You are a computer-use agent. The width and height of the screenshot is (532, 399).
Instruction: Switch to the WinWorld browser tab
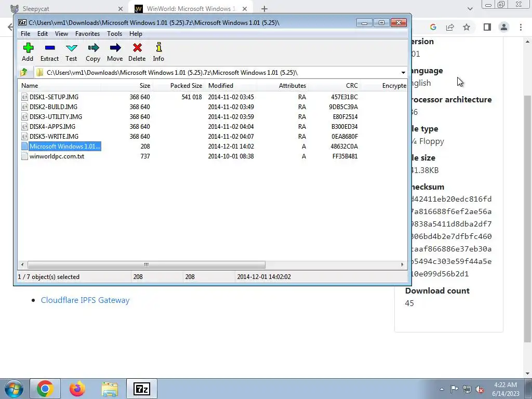pyautogui.click(x=191, y=8)
